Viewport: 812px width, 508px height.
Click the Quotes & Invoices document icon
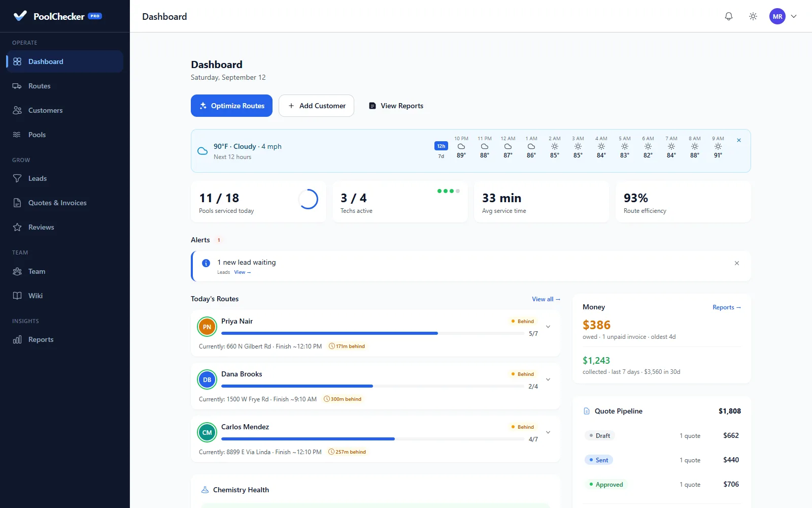tap(17, 203)
